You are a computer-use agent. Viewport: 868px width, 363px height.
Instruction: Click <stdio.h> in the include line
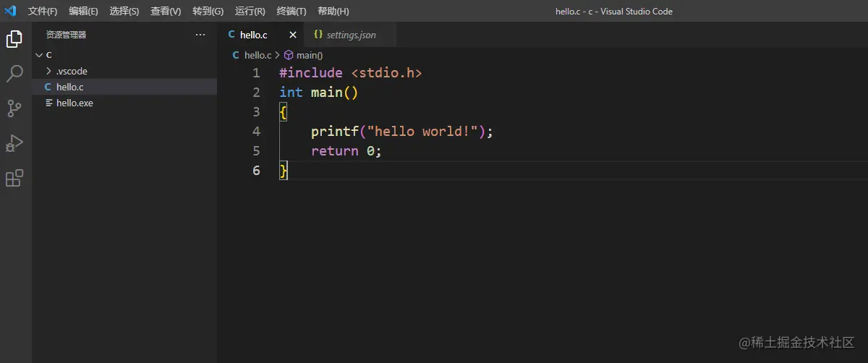[386, 73]
